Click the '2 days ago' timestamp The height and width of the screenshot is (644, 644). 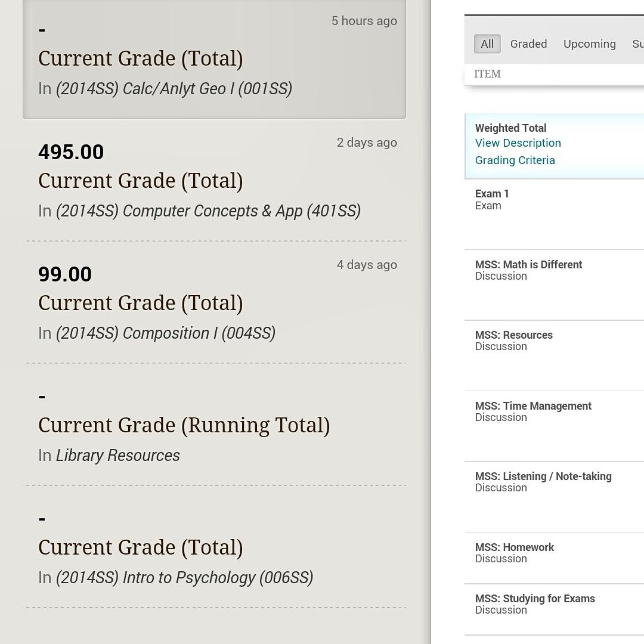pyautogui.click(x=367, y=143)
